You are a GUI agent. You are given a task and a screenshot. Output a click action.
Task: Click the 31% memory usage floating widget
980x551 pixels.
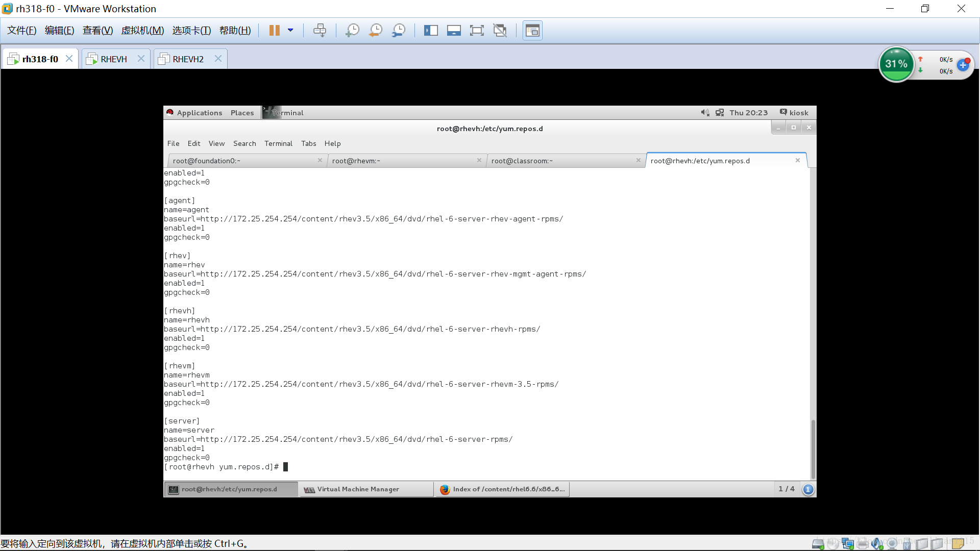[x=896, y=64]
